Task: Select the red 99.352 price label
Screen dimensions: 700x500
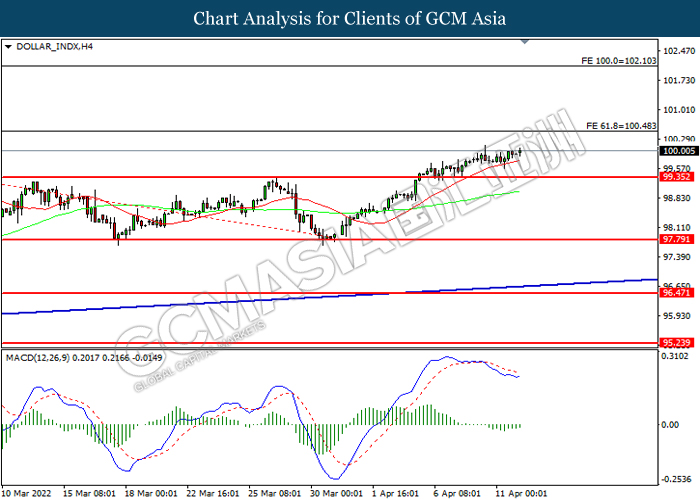Action: pos(677,177)
